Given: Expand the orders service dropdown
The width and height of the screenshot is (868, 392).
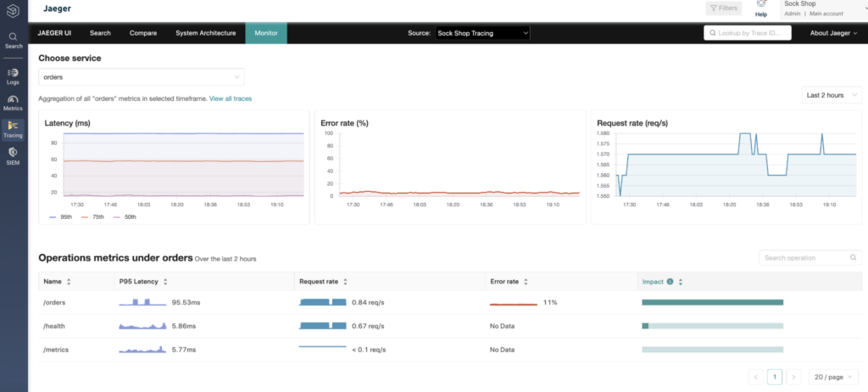Looking at the screenshot, I should click(142, 77).
